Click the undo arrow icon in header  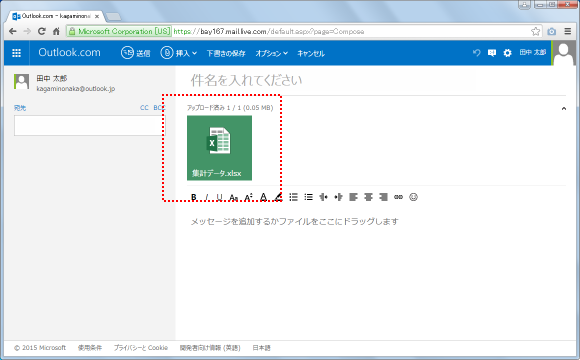(476, 53)
